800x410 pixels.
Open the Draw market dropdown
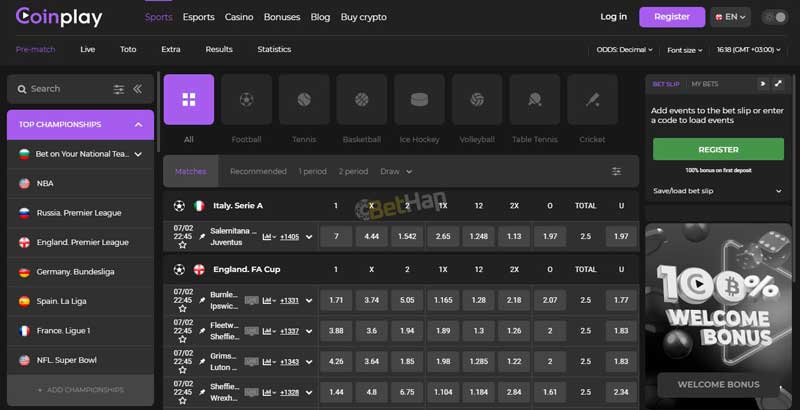click(396, 171)
